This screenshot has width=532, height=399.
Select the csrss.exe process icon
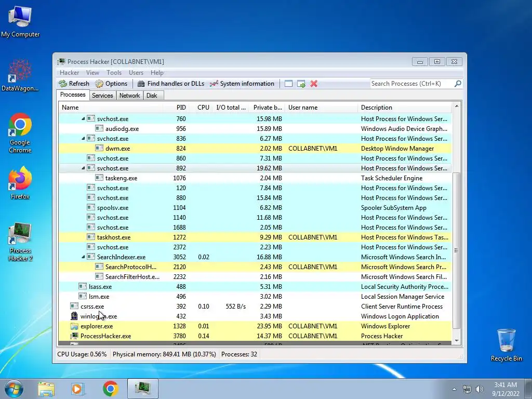coord(74,306)
